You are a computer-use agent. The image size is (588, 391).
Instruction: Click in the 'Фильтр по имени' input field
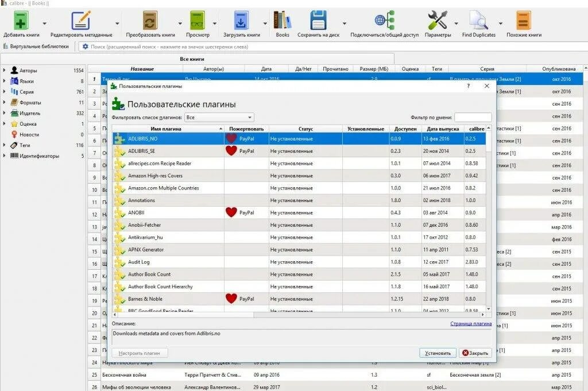(473, 117)
